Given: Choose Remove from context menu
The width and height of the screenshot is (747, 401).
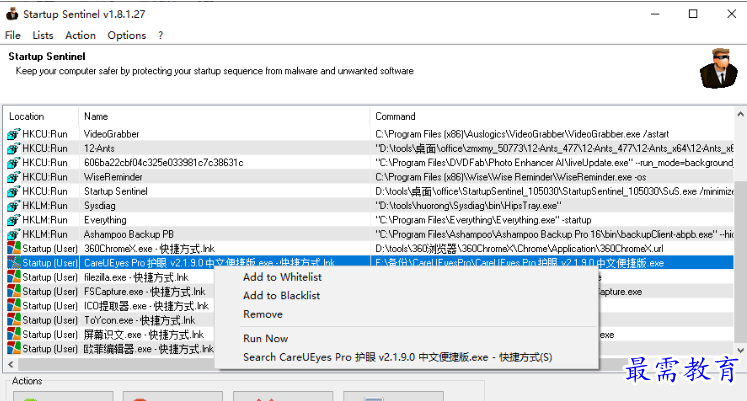Looking at the screenshot, I should pos(262,314).
